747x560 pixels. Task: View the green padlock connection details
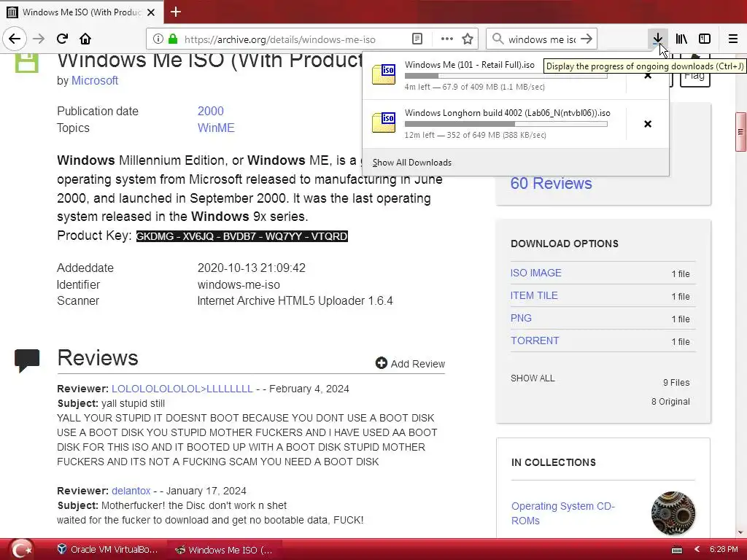pyautogui.click(x=173, y=39)
